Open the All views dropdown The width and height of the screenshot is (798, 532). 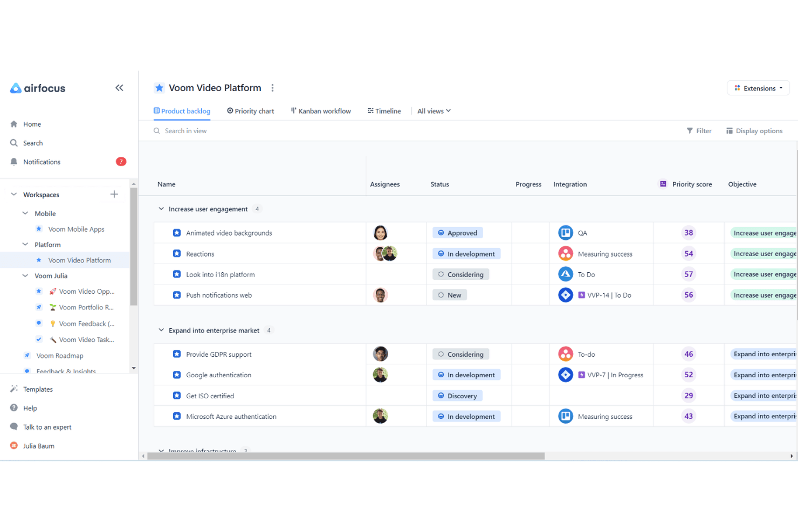434,111
